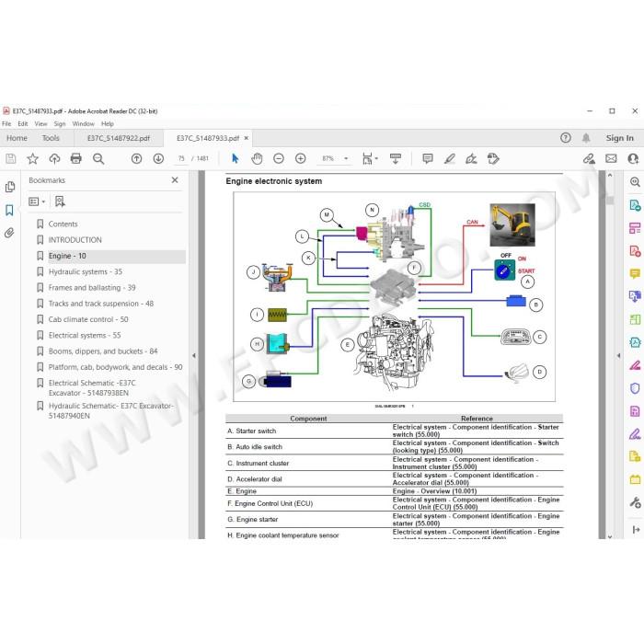Image resolution: width=644 pixels, height=644 pixels.
Task: Click the Sign In button
Action: [x=619, y=138]
